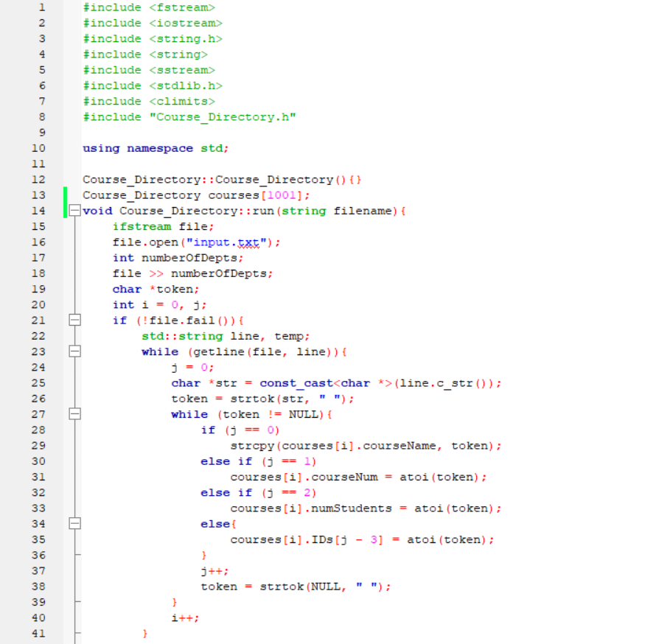Click 'std::string line, temp;' declaration
The width and height of the screenshot is (667, 644).
(226, 336)
